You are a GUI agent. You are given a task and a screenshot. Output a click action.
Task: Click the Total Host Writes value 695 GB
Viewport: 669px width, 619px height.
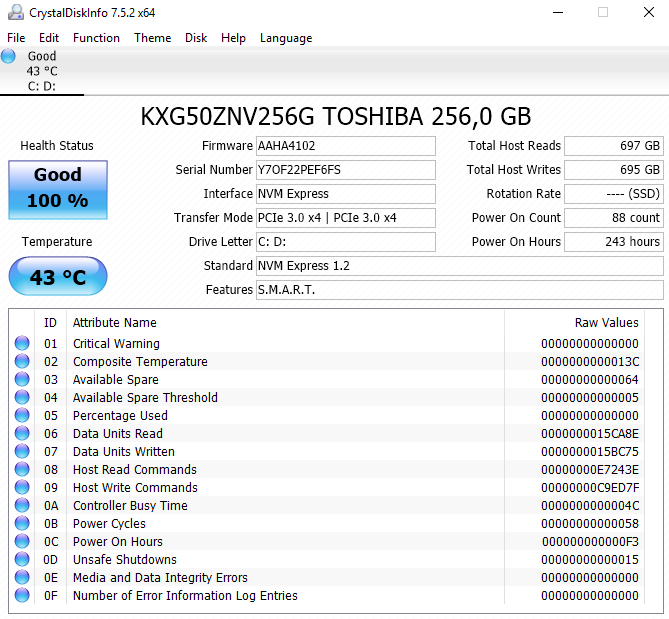coord(614,170)
